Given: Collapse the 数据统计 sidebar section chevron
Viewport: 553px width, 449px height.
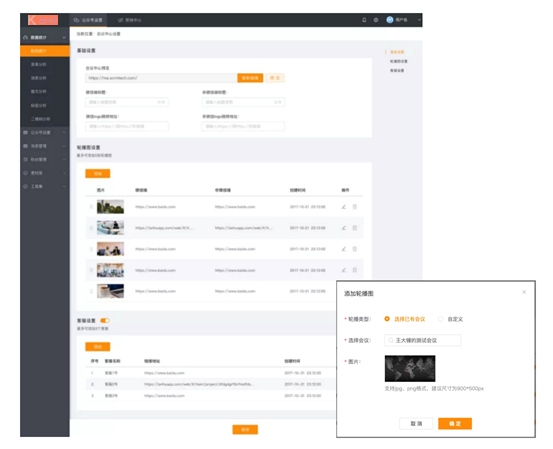Looking at the screenshot, I should click(64, 37).
